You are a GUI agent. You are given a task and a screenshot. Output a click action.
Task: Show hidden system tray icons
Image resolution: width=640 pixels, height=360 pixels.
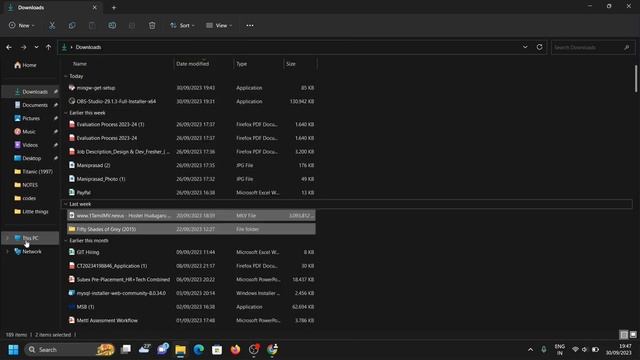coord(530,349)
